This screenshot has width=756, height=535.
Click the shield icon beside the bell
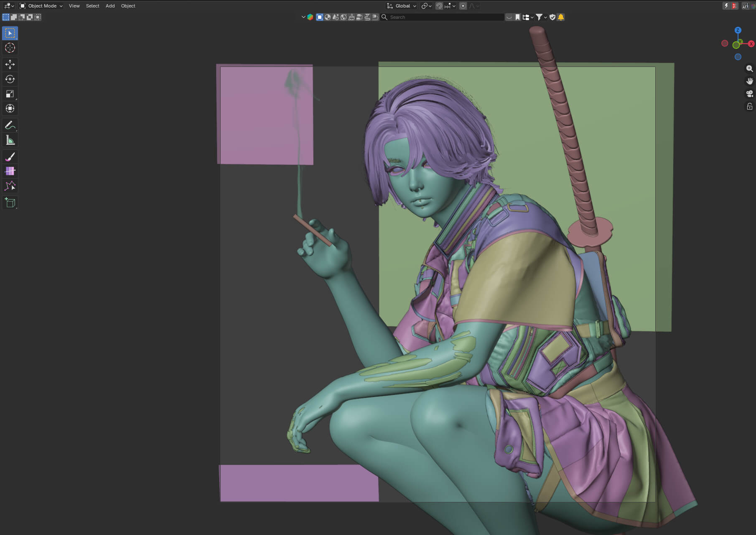coord(552,17)
